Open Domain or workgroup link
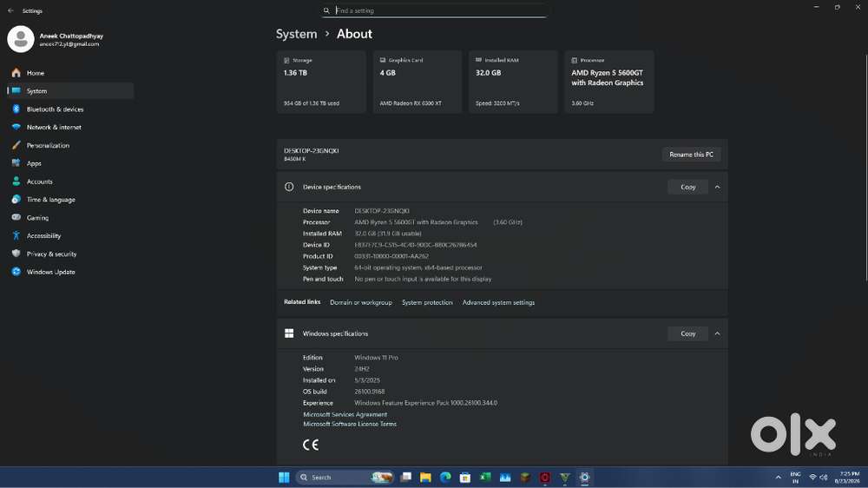The width and height of the screenshot is (868, 488). click(361, 302)
